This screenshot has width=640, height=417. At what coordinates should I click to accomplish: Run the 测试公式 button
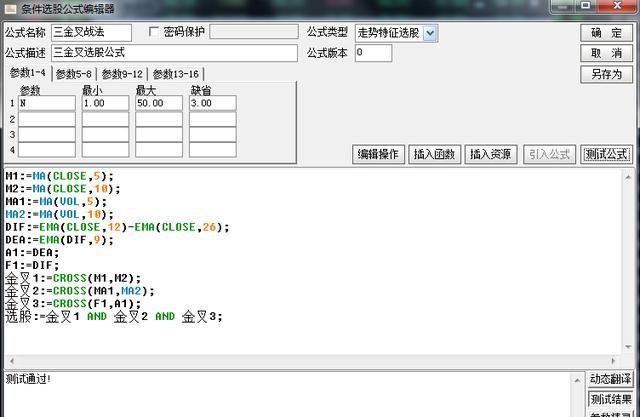(607, 154)
